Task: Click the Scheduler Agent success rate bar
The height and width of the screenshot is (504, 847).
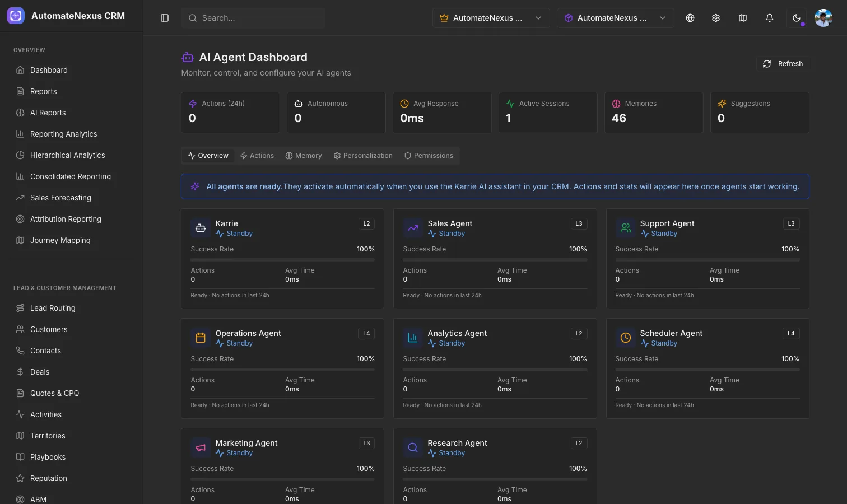Action: click(708, 370)
